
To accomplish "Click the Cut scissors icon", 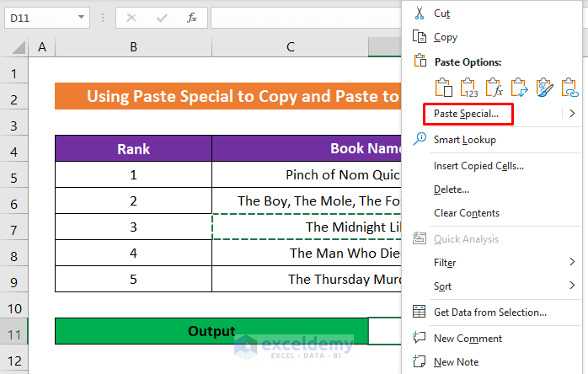I will point(419,13).
